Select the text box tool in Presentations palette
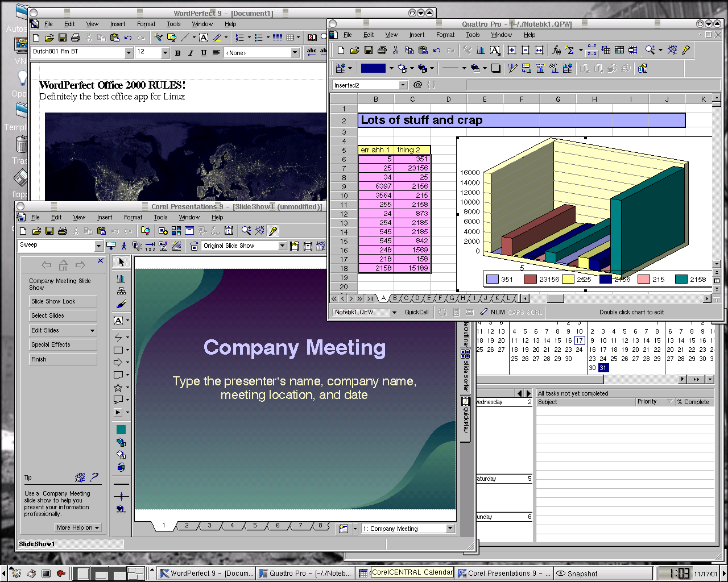This screenshot has height=582, width=728. pos(118,321)
